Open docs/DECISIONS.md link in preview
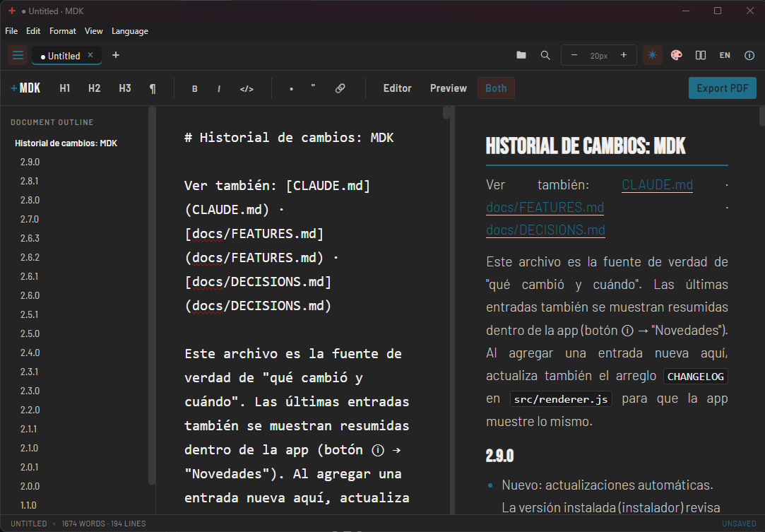The width and height of the screenshot is (765, 532). tap(545, 230)
